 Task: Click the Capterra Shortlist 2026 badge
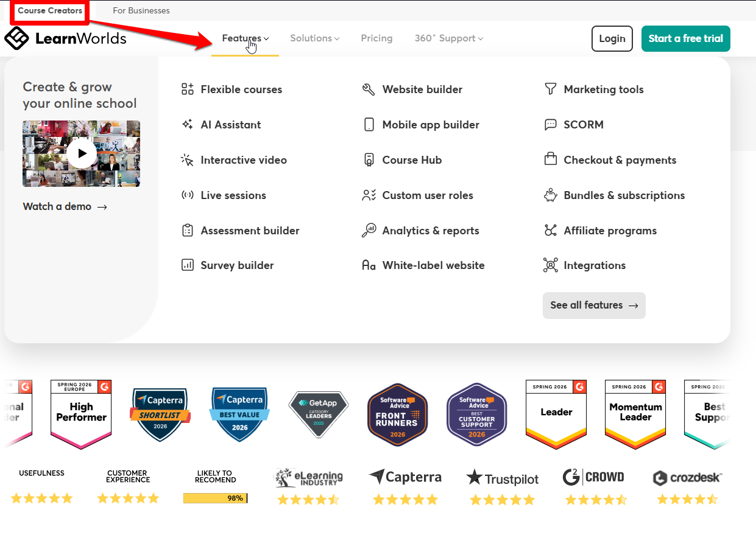pyautogui.click(x=160, y=414)
